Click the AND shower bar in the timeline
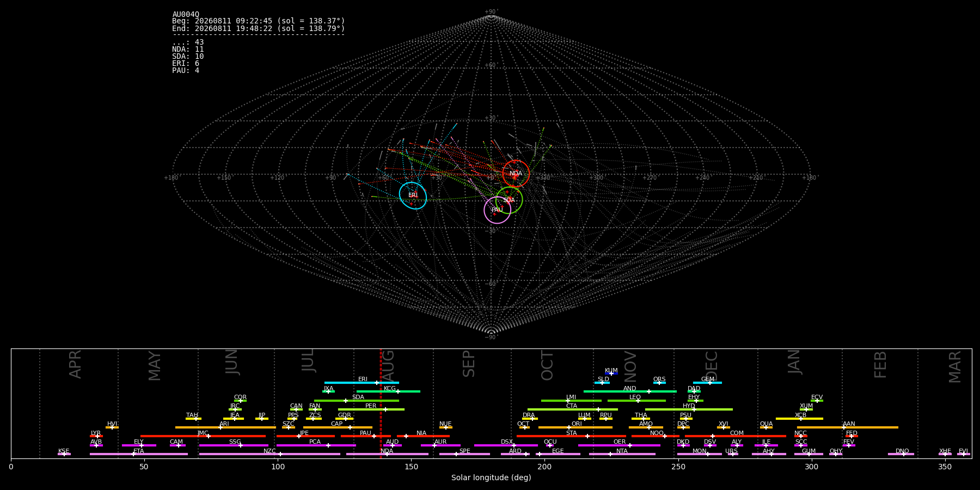This screenshot has width=980, height=490. 630,391
